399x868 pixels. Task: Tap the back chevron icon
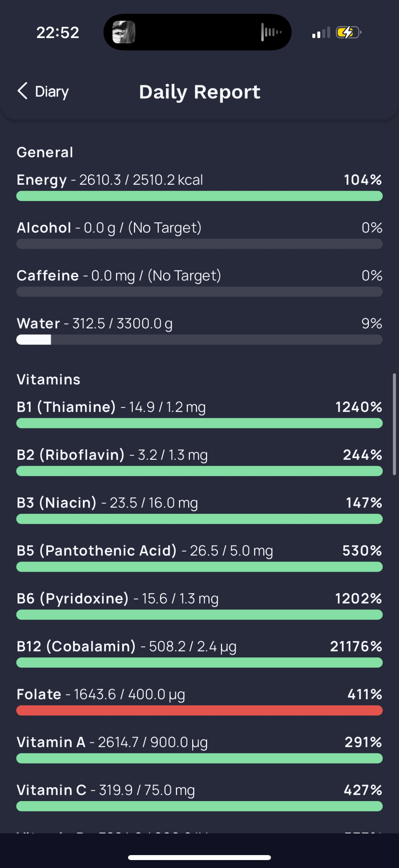click(x=22, y=91)
